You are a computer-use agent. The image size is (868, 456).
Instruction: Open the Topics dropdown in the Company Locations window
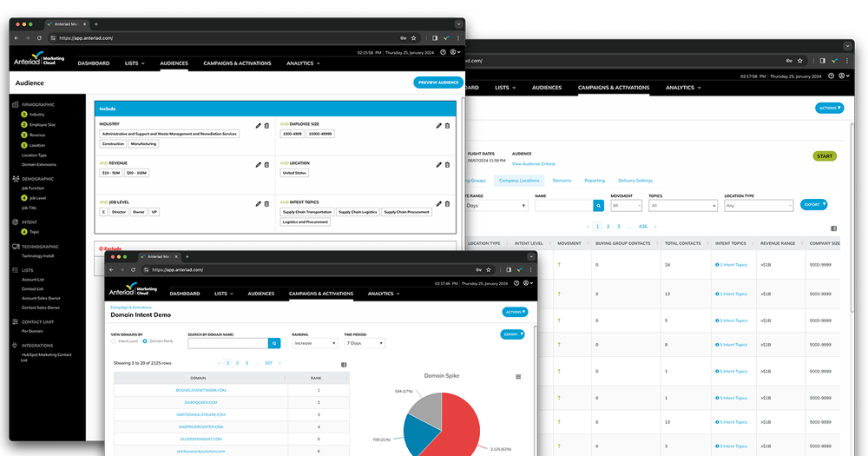682,206
